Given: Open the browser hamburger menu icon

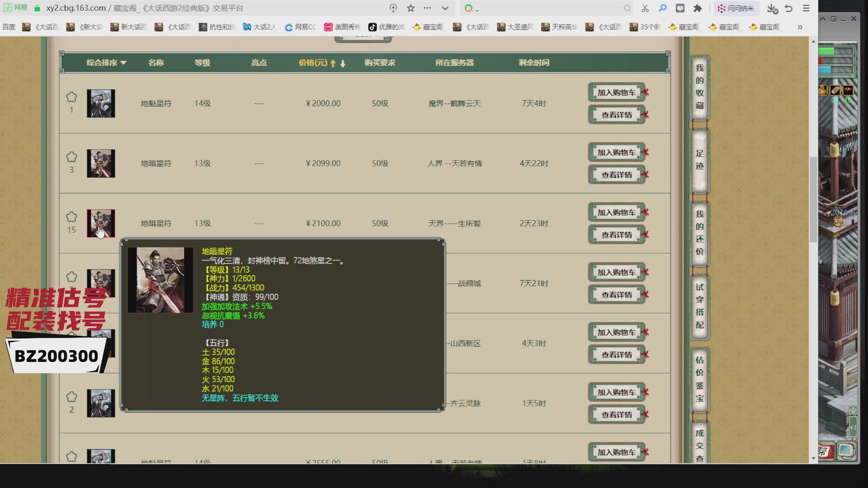Looking at the screenshot, I should 806,8.
